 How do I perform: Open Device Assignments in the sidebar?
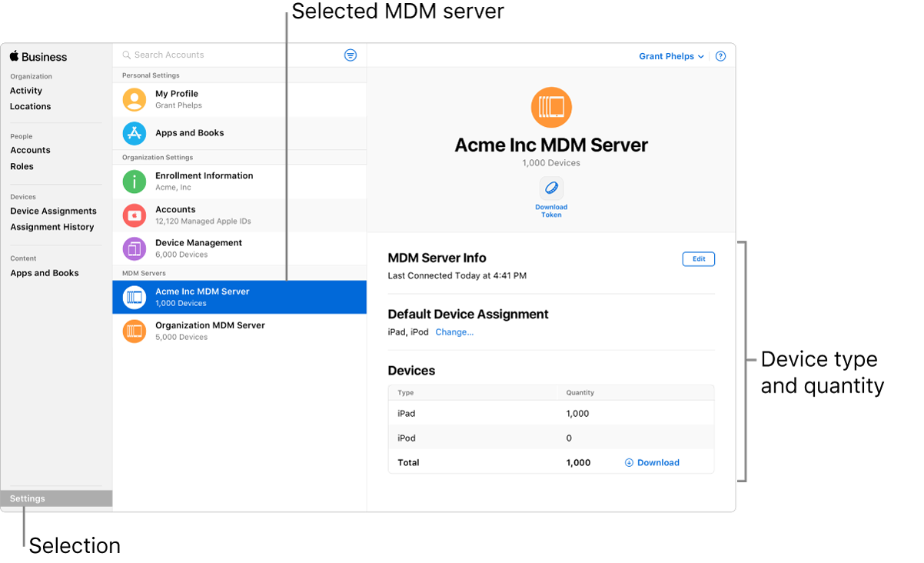(54, 212)
